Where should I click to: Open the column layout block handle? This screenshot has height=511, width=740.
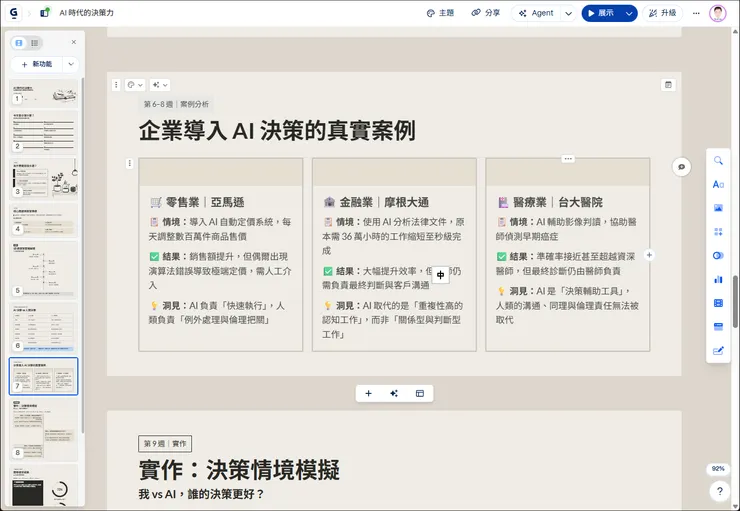[x=130, y=163]
